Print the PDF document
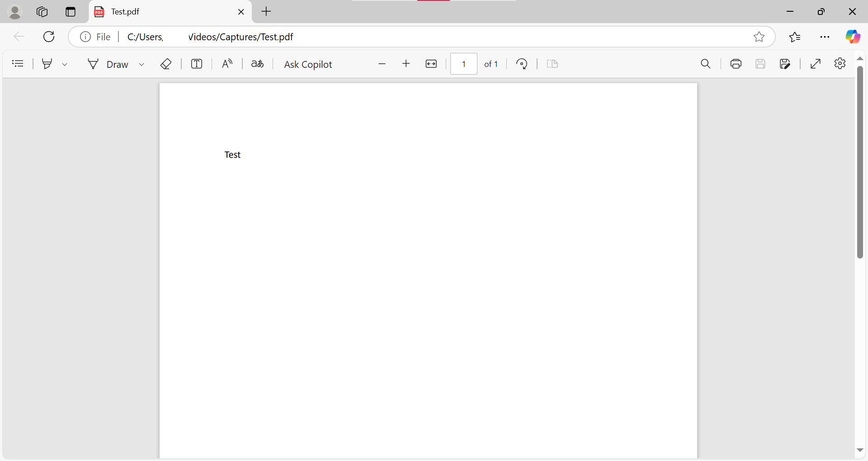The image size is (868, 461). (x=736, y=64)
